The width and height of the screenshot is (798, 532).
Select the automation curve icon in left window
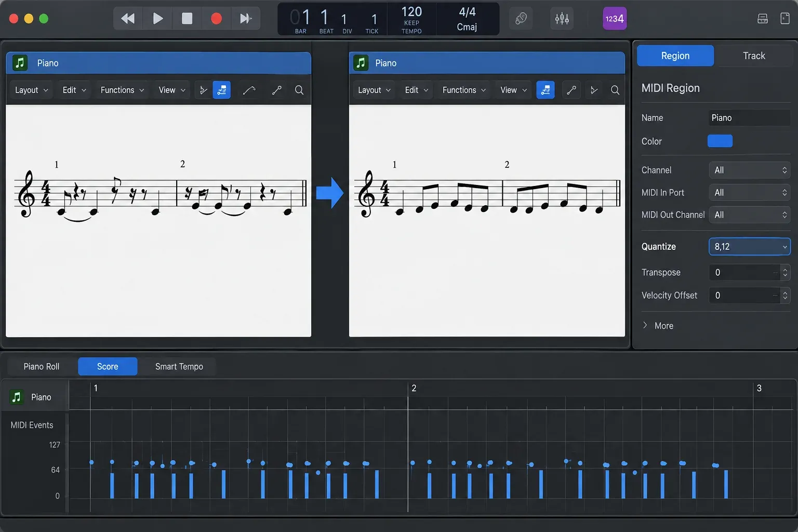[249, 90]
